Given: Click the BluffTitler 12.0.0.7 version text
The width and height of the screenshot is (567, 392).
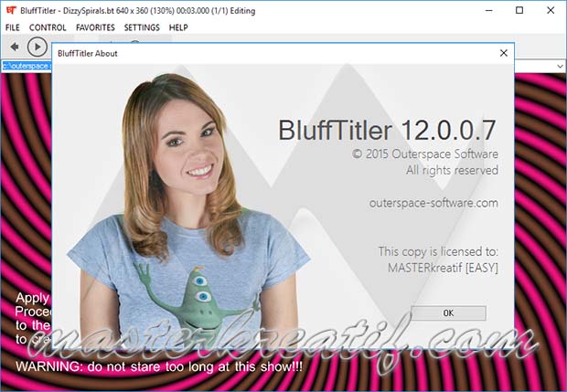Looking at the screenshot, I should tap(387, 130).
